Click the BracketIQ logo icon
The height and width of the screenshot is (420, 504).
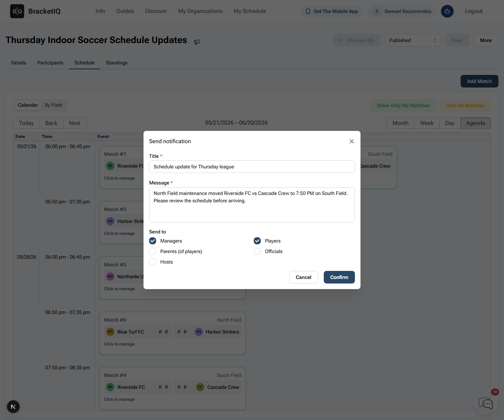[17, 11]
